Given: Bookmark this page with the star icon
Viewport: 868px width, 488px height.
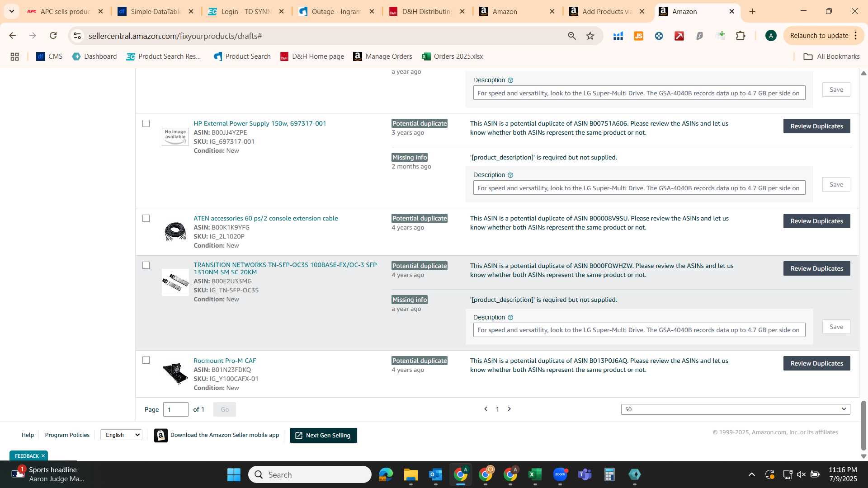Looking at the screenshot, I should [590, 36].
